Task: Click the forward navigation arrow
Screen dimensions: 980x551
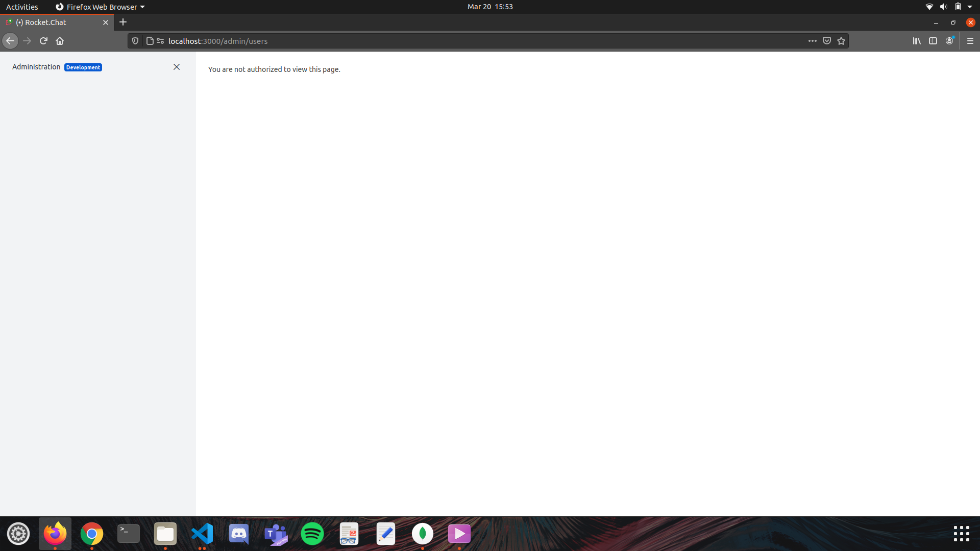Action: (27, 41)
